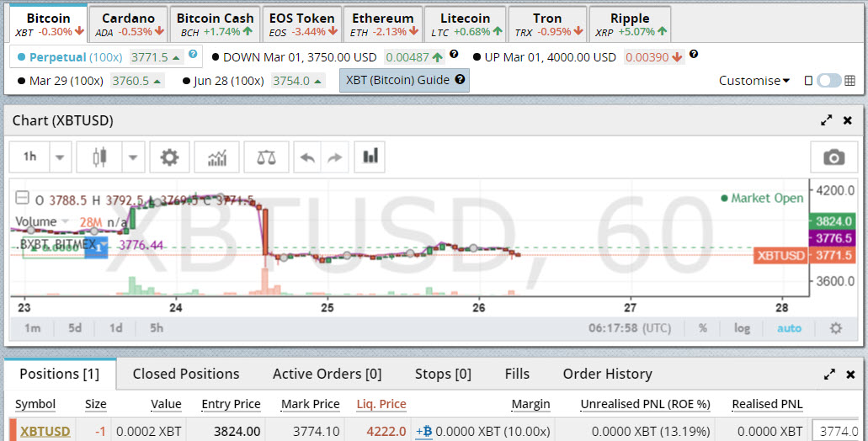The width and height of the screenshot is (868, 441).
Task: Take chart snapshot with camera icon
Action: (x=833, y=157)
